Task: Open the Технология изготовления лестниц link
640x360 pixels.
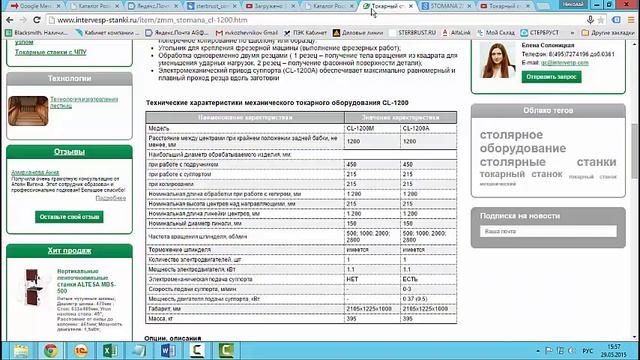Action: 84,102
